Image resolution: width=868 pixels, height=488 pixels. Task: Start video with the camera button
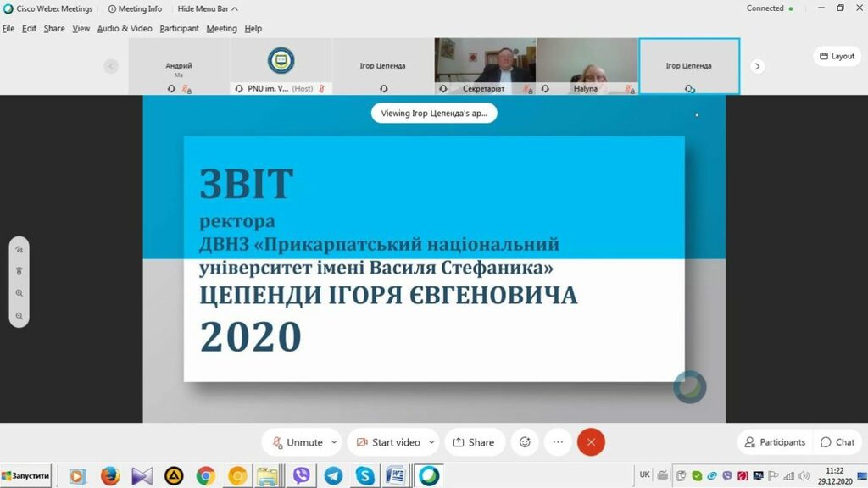click(x=388, y=442)
